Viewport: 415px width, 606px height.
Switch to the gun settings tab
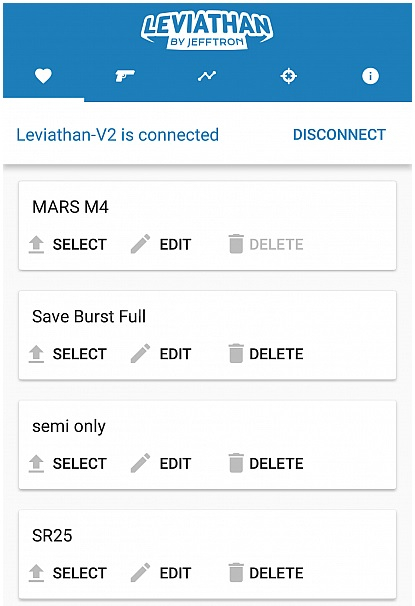pyautogui.click(x=125, y=76)
